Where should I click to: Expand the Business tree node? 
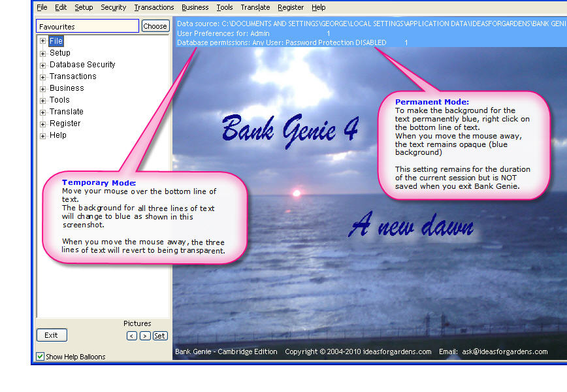coord(42,90)
